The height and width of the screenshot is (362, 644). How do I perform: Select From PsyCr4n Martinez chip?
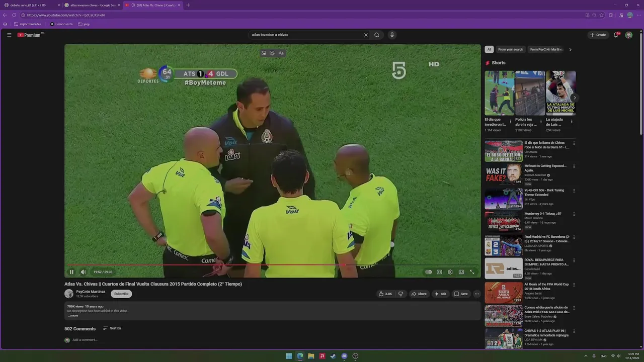[546, 49]
